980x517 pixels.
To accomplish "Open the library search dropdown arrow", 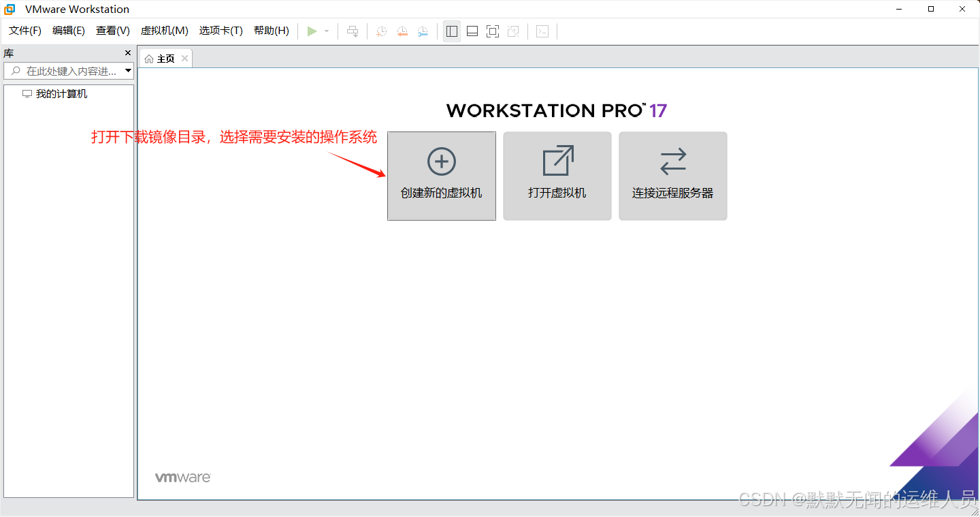I will [128, 71].
